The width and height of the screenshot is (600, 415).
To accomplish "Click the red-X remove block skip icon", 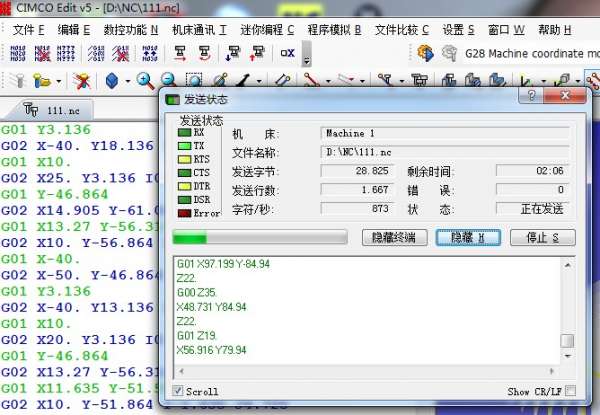I will point(120,53).
